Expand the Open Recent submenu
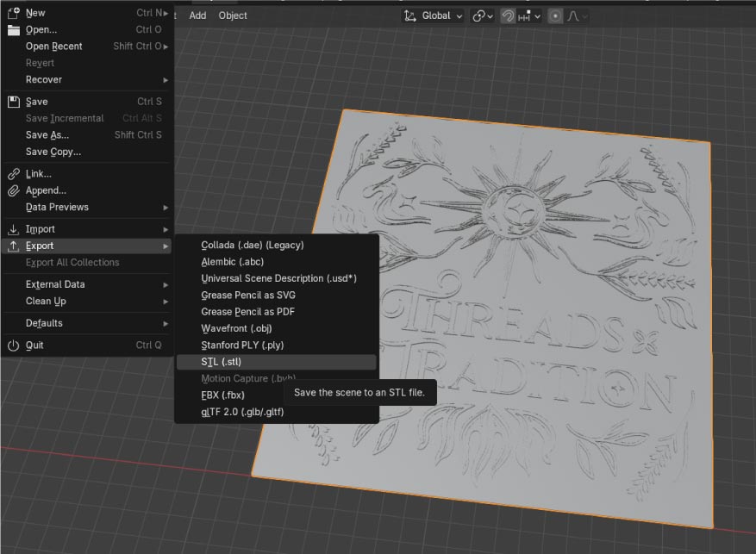Image resolution: width=756 pixels, height=554 pixels. [x=87, y=47]
